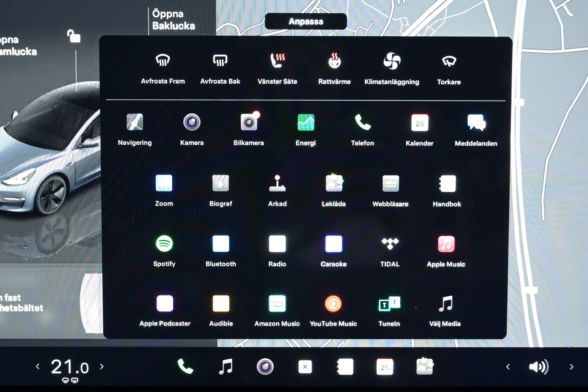Tap the padlock icon above the car

pos(74,36)
